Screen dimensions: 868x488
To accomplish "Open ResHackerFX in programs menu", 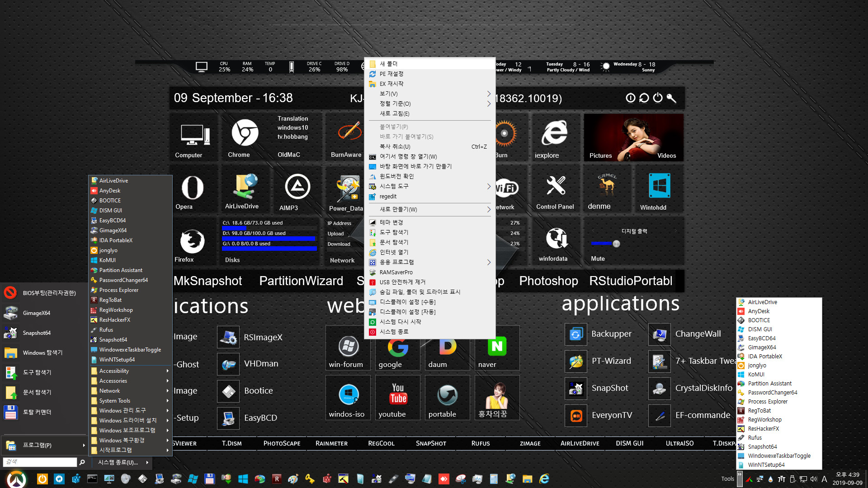I will (x=130, y=320).
